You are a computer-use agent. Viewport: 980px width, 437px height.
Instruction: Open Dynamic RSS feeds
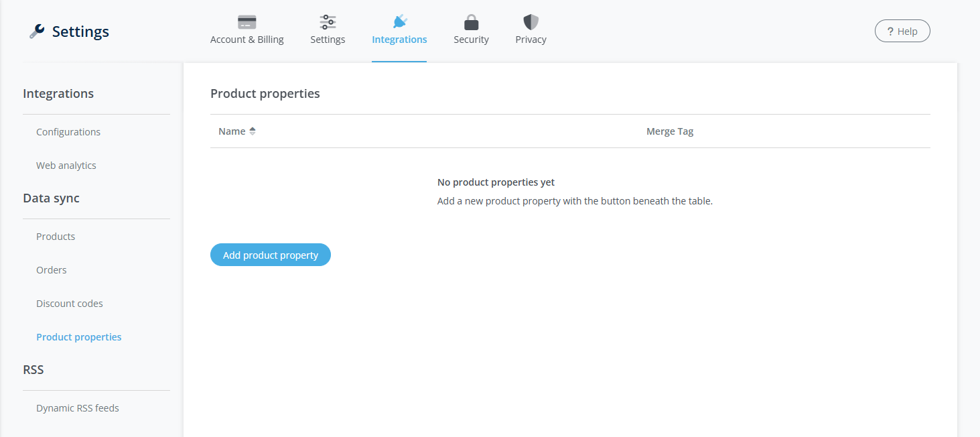(78, 408)
